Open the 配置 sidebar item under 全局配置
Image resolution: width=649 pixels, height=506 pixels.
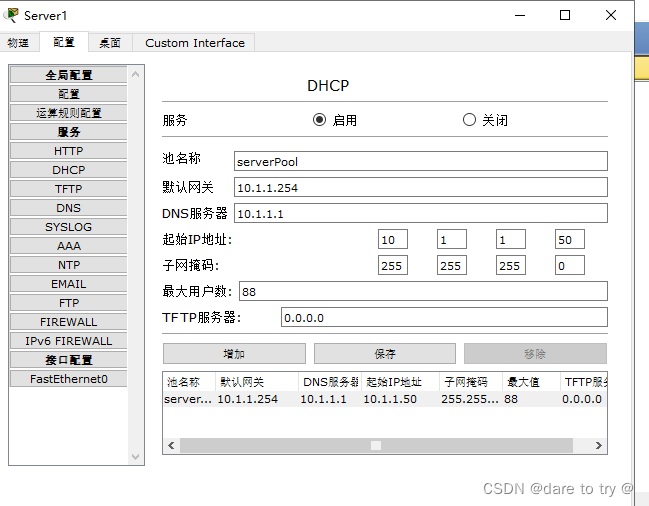(69, 94)
